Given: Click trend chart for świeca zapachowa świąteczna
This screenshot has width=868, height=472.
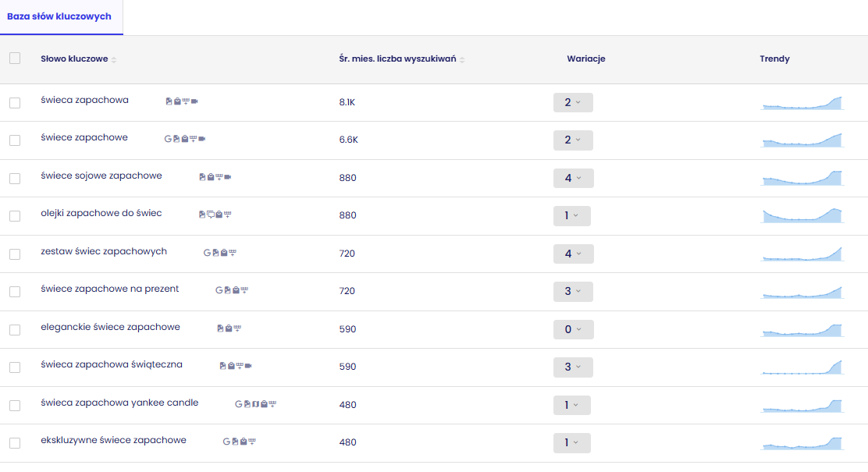Looking at the screenshot, I should 802,367.
